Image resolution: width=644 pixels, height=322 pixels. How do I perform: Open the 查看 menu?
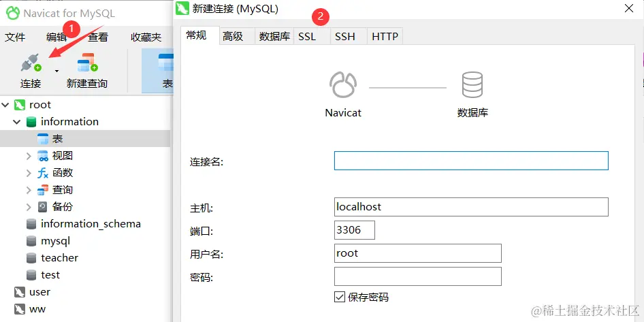coord(98,37)
